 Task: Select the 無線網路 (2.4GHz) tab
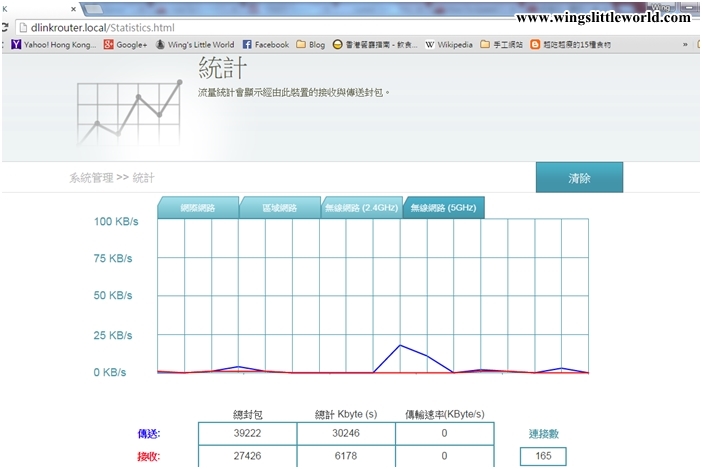click(x=361, y=208)
